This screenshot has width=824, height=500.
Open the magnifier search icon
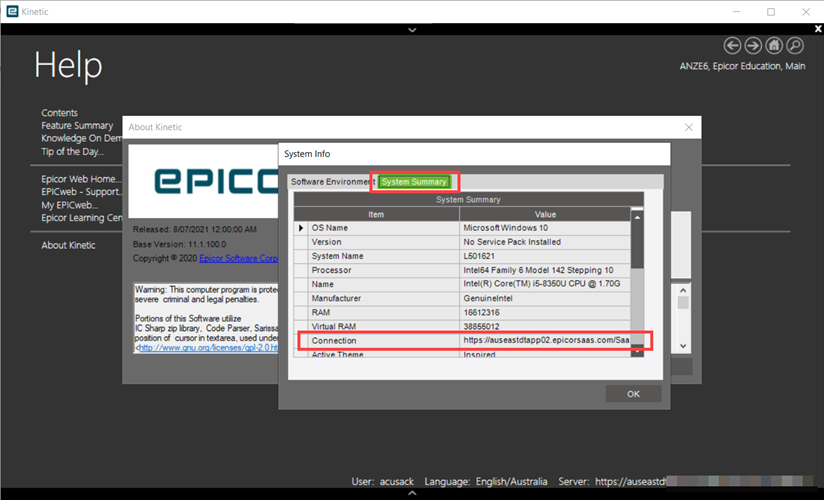coord(795,46)
